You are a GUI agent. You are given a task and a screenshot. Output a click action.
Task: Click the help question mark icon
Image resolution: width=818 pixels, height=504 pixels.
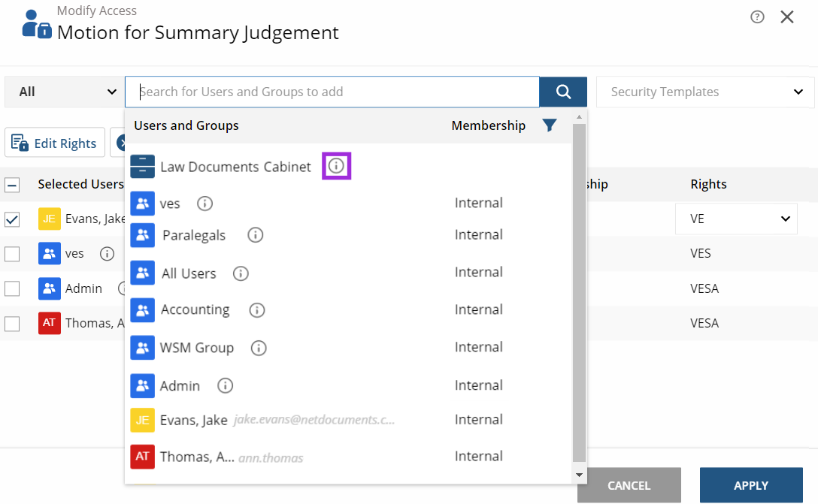[757, 17]
